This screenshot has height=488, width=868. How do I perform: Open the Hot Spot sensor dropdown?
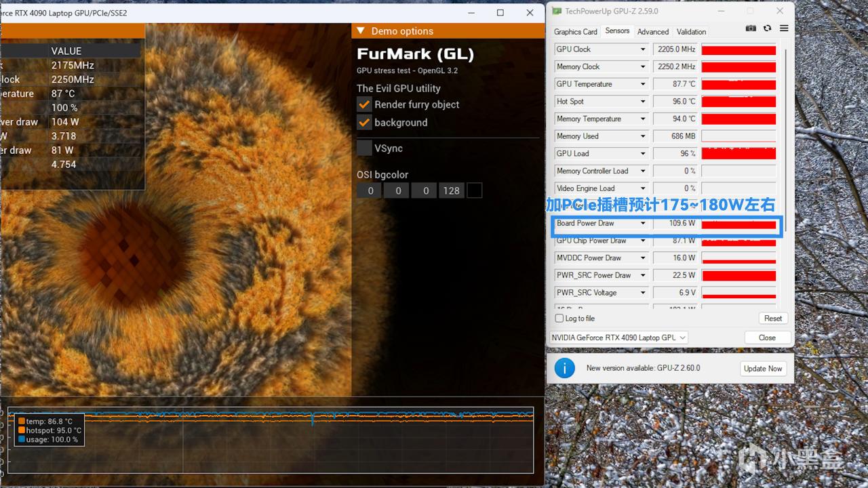pyautogui.click(x=643, y=102)
